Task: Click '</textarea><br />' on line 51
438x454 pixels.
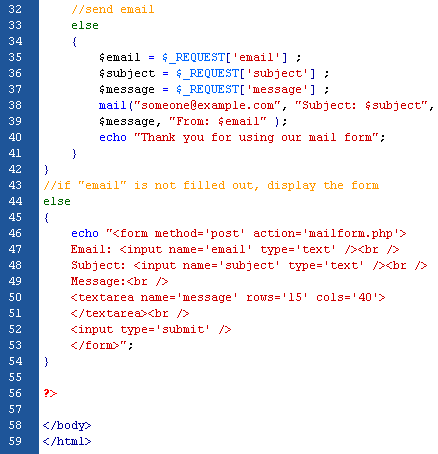Action: pos(130,313)
